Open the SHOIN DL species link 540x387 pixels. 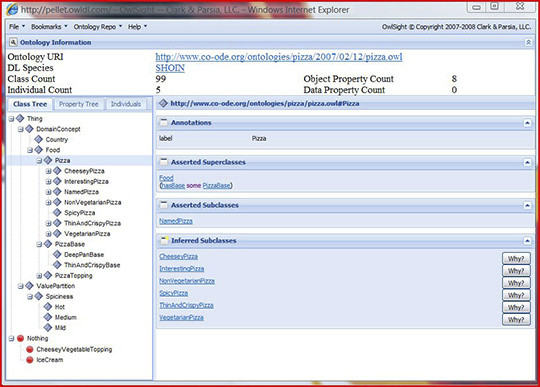tap(170, 68)
